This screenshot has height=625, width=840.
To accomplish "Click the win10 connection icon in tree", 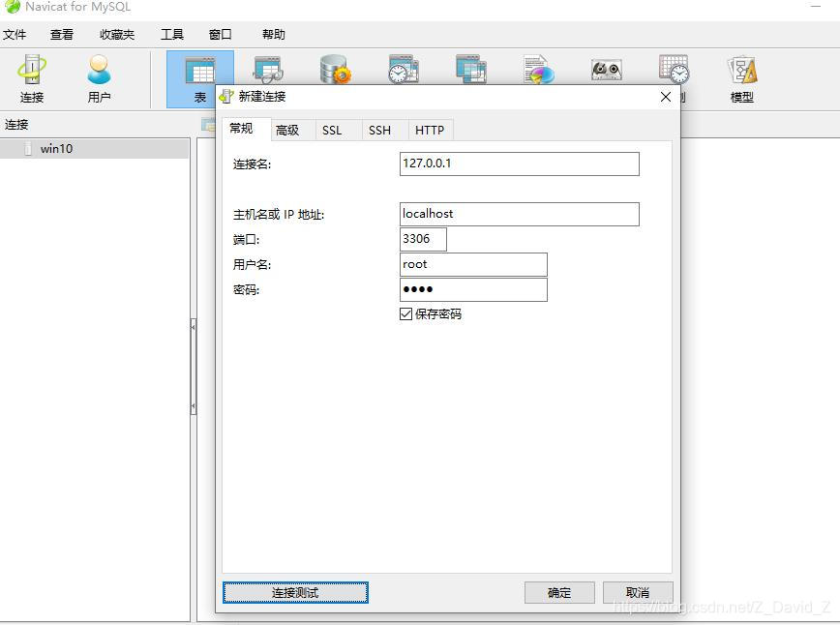I will click(28, 149).
